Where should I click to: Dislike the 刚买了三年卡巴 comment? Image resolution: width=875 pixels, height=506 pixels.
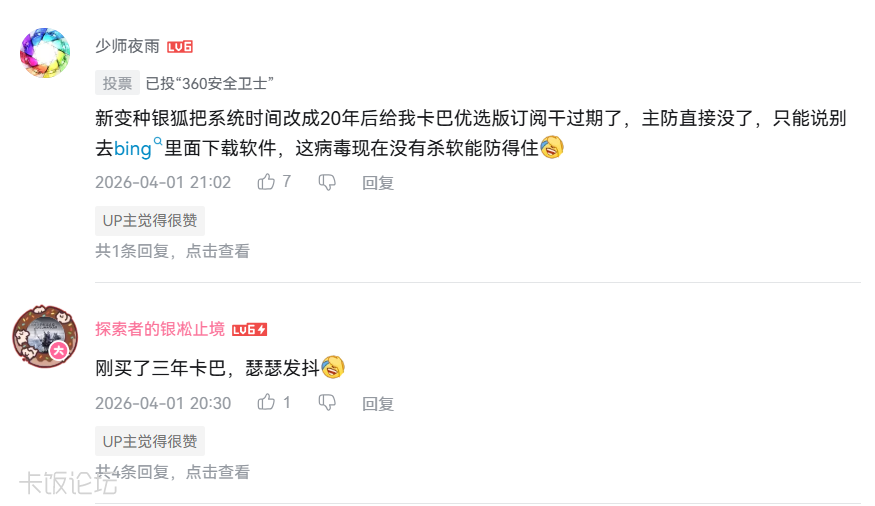pos(327,402)
